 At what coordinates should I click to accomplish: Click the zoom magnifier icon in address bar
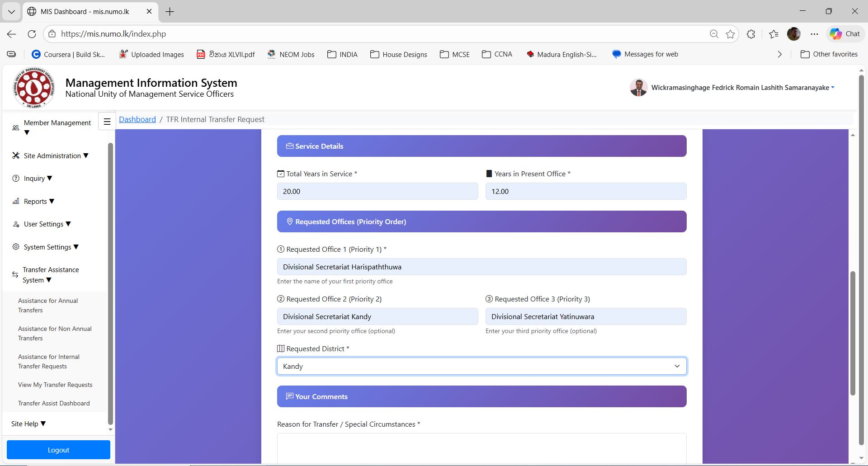pyautogui.click(x=714, y=34)
